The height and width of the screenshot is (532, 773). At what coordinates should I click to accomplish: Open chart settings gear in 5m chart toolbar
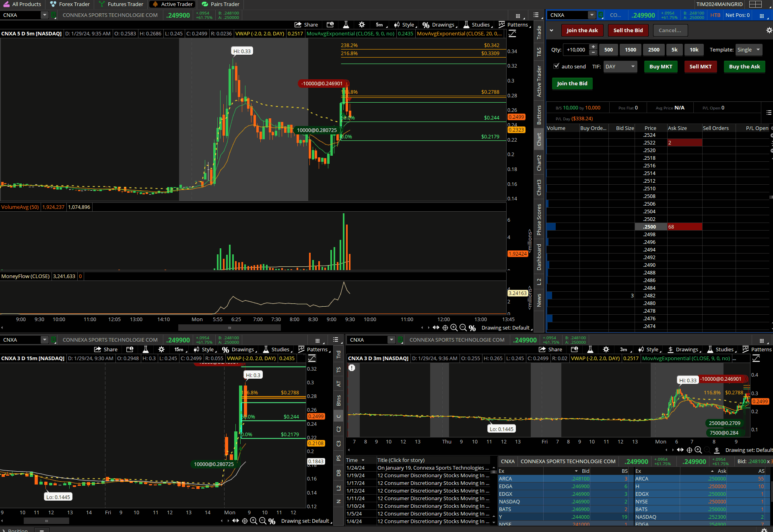pyautogui.click(x=362, y=25)
